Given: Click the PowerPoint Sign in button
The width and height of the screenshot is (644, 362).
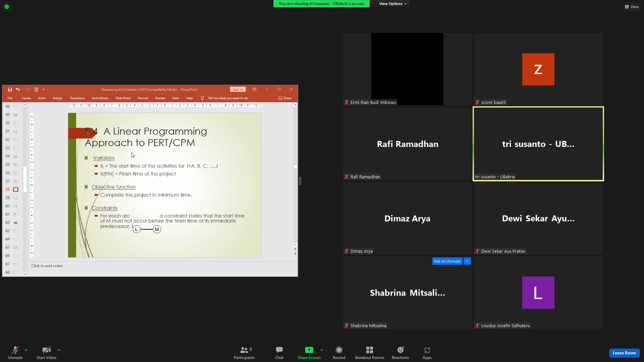Looking at the screenshot, I should (x=238, y=89).
